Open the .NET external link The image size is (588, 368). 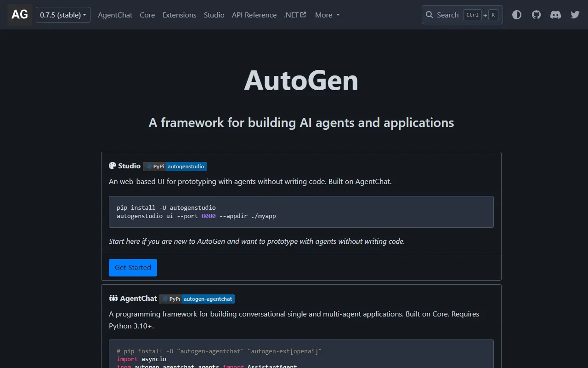(x=295, y=15)
